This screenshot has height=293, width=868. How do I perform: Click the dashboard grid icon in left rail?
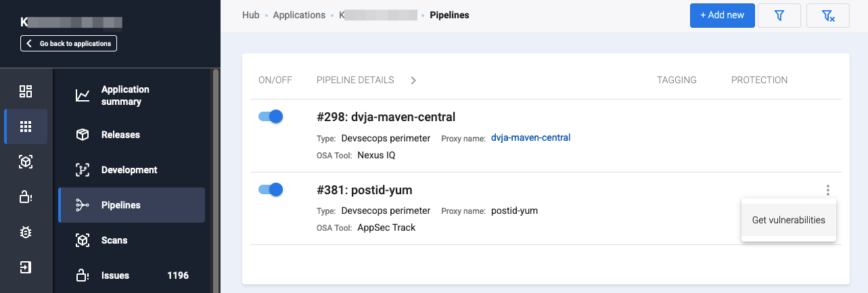tap(26, 91)
